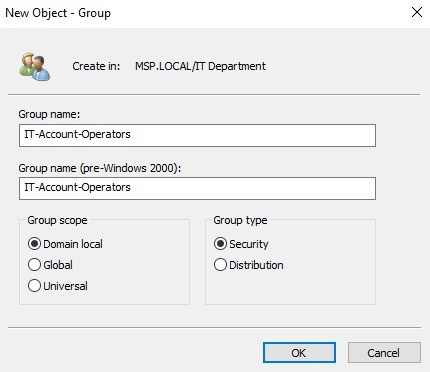Click the "Group name (pre-Windows 2000):" label
430x372 pixels.
point(100,168)
